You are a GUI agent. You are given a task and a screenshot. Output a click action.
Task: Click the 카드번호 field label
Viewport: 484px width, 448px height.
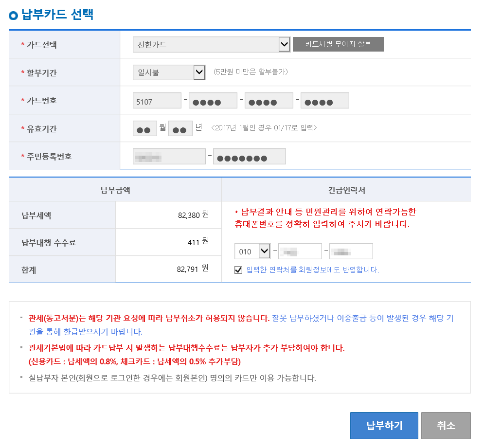42,100
